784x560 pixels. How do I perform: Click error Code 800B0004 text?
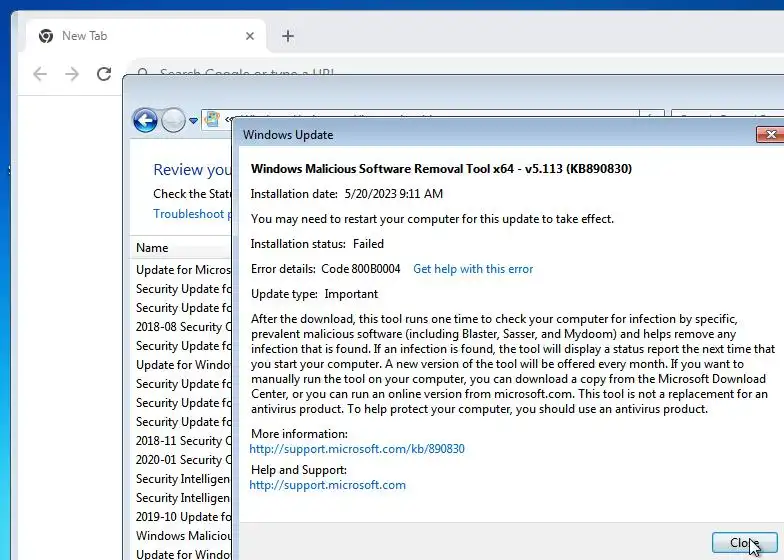point(360,269)
